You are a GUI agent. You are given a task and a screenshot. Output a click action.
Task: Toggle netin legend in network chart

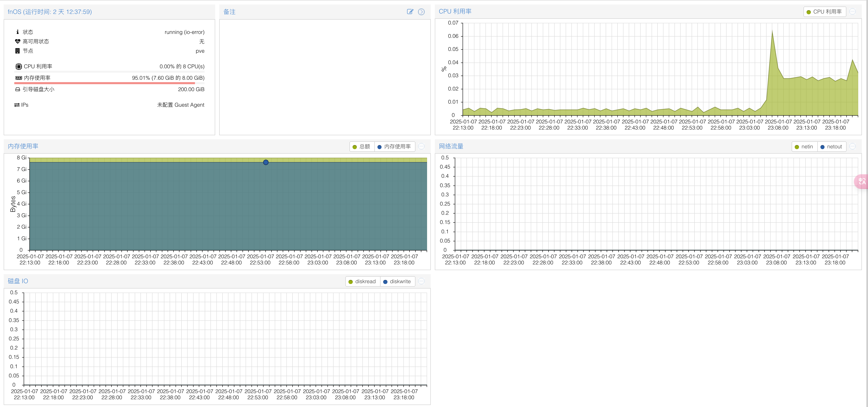click(804, 147)
